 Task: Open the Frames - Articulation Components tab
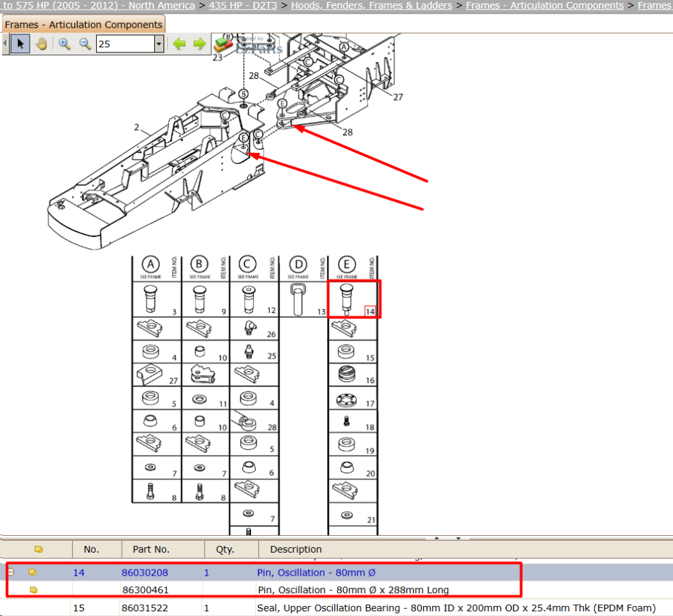[83, 24]
